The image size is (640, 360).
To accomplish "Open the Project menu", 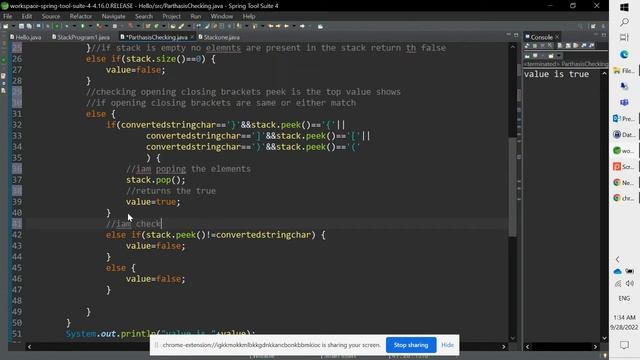I will [x=171, y=16].
